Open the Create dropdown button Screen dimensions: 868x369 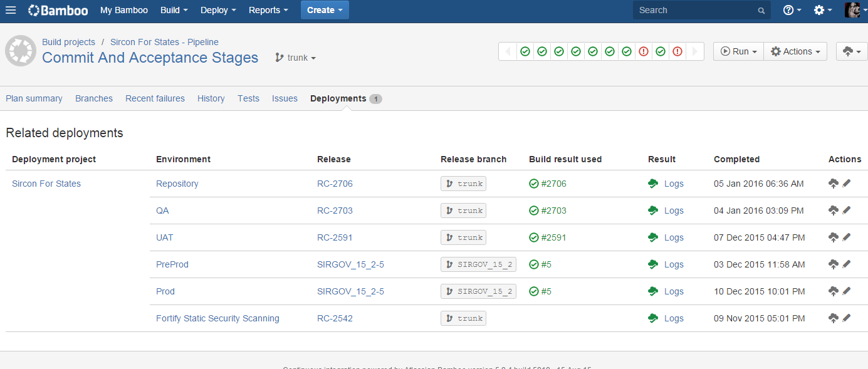325,10
